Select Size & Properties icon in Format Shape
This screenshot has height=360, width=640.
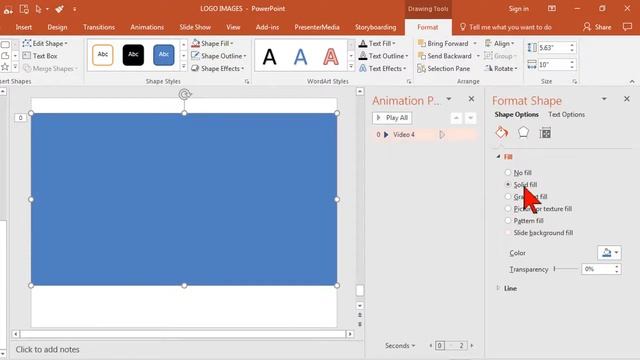click(x=545, y=133)
